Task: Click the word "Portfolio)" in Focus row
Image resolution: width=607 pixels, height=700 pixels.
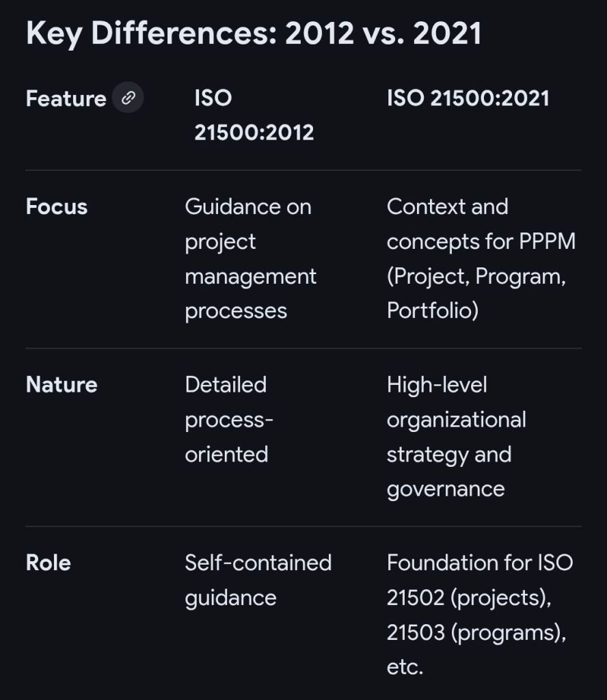Action: (x=432, y=310)
